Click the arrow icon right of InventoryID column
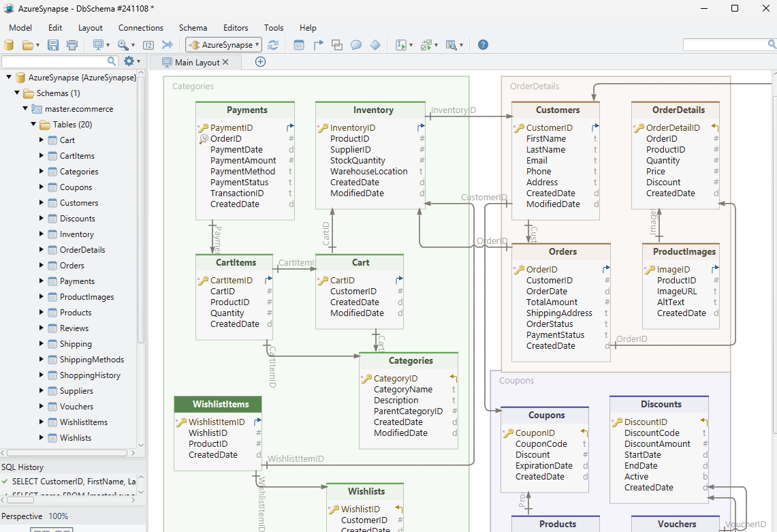The image size is (777, 532). tap(421, 127)
